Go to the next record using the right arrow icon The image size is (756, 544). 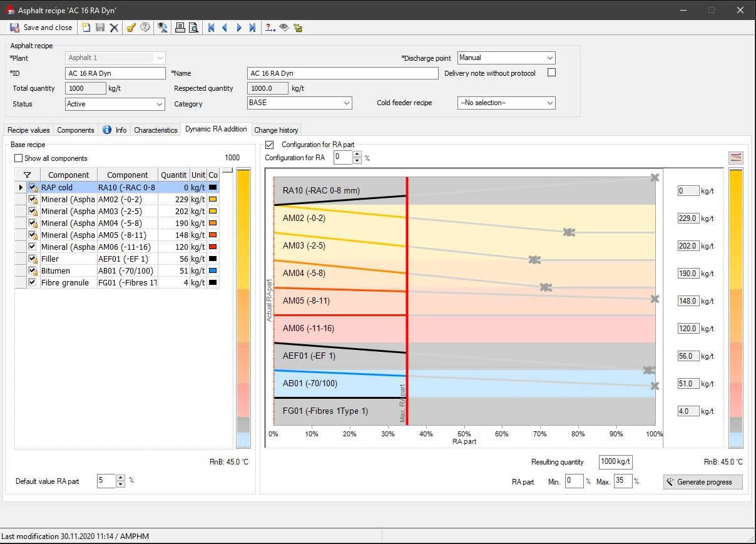239,28
